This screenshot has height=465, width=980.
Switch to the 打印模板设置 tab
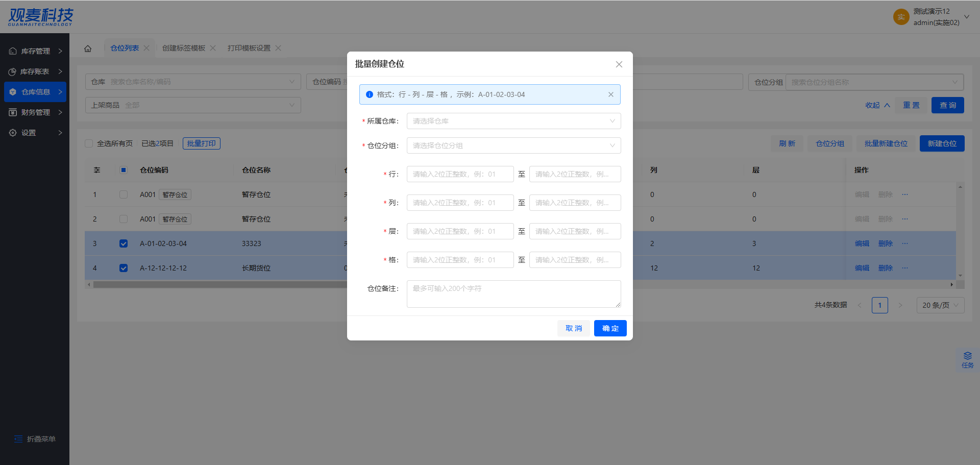point(249,48)
